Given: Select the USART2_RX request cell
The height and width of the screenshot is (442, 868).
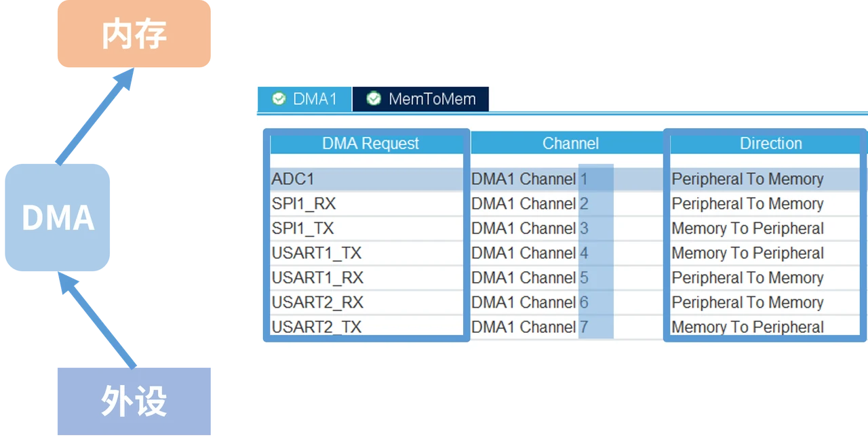Looking at the screenshot, I should pyautogui.click(x=367, y=302).
